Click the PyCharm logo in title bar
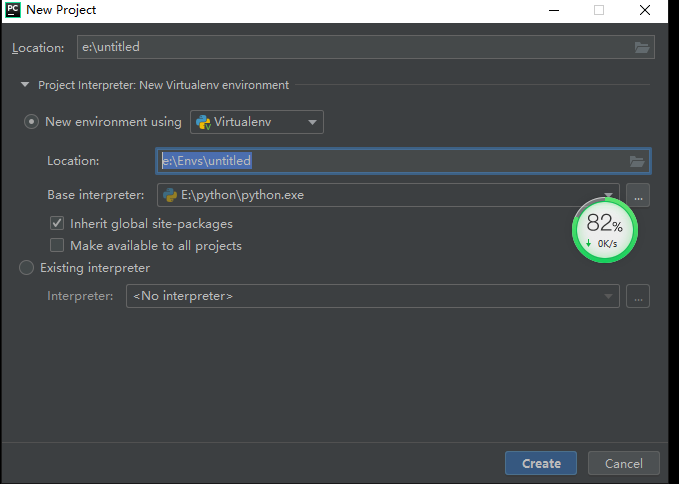The image size is (679, 484). coord(13,10)
